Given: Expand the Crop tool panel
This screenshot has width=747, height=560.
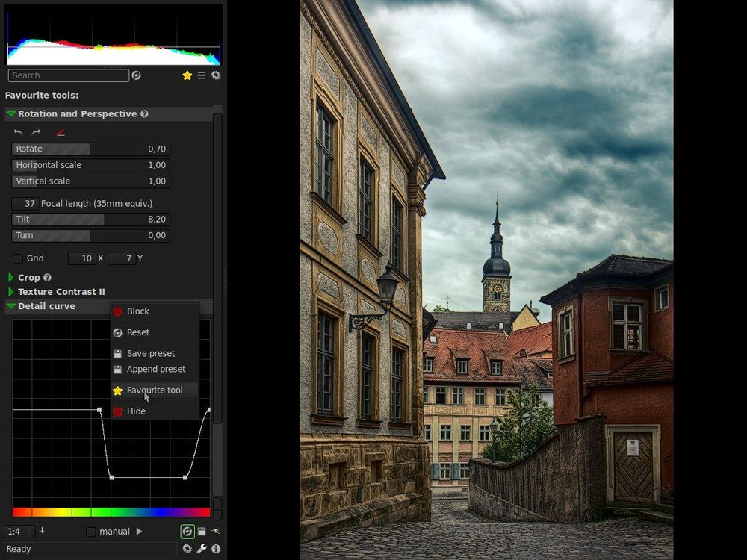Looking at the screenshot, I should [x=10, y=277].
